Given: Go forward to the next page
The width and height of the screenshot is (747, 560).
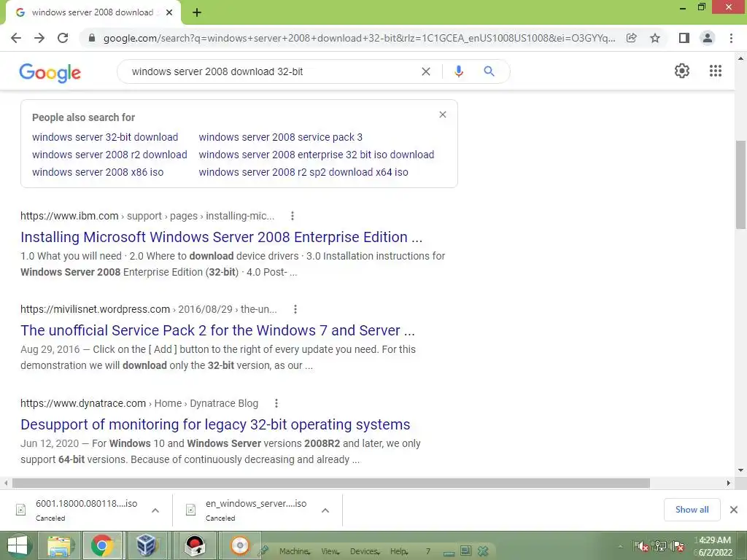Looking at the screenshot, I should point(39,38).
